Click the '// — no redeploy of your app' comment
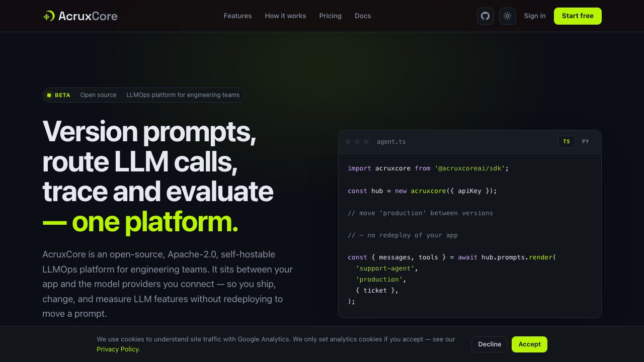 coord(403,235)
